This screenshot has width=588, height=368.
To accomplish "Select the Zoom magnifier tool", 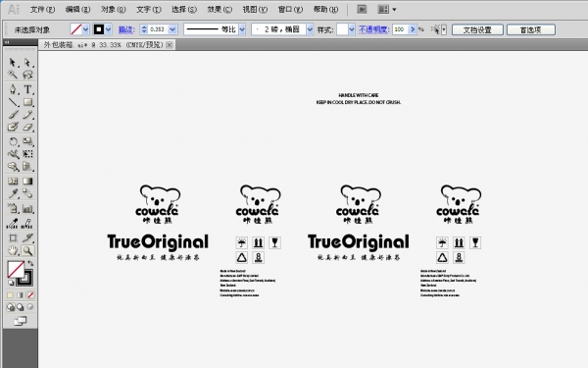I will point(27,250).
